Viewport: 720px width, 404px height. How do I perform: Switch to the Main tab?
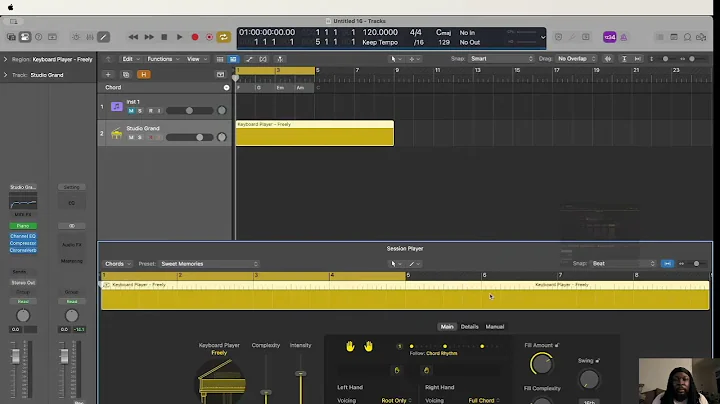(447, 327)
